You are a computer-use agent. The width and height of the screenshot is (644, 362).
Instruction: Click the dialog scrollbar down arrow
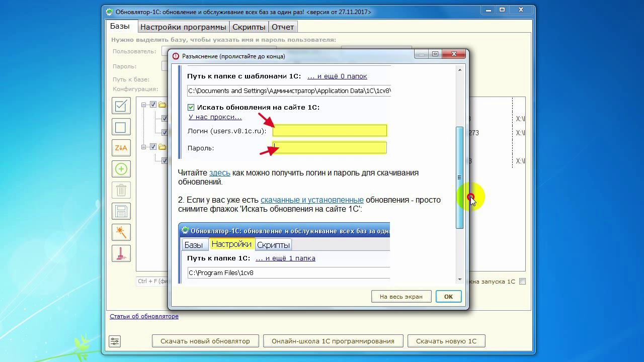tap(459, 280)
